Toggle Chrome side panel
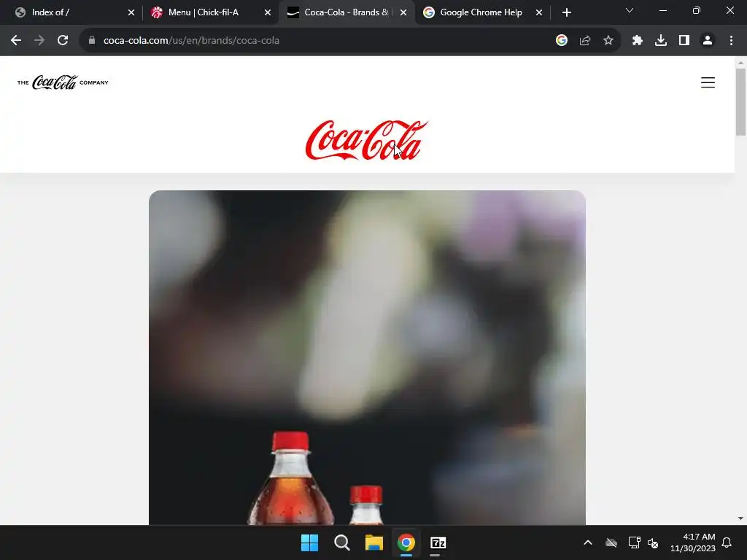The width and height of the screenshot is (747, 560). (684, 41)
